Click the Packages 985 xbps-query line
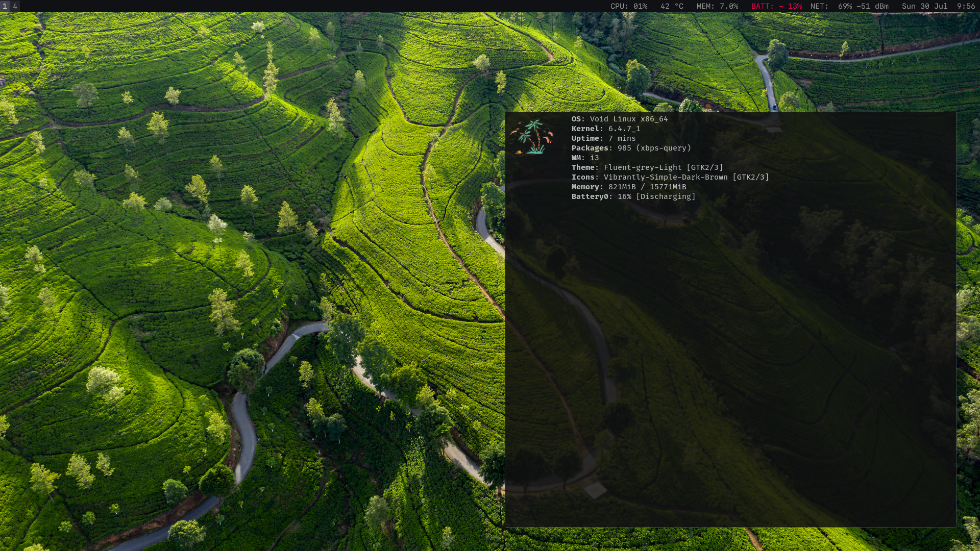The width and height of the screenshot is (980, 551). tap(631, 148)
